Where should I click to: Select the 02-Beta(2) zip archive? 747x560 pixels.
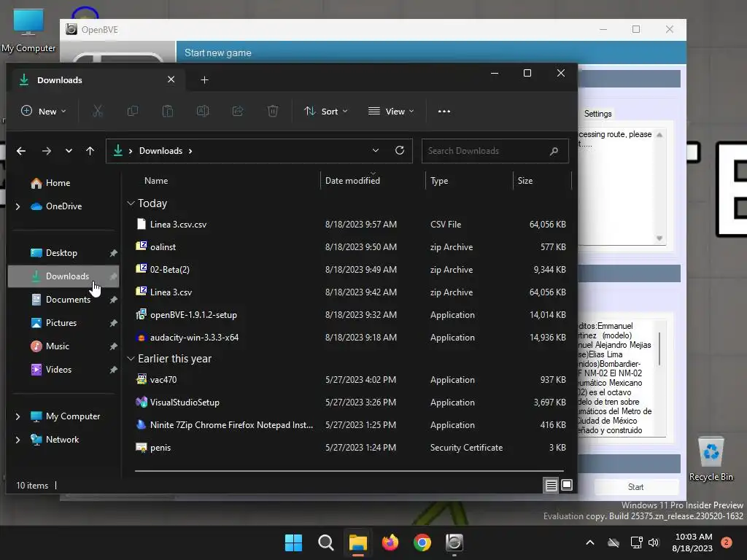(351, 270)
